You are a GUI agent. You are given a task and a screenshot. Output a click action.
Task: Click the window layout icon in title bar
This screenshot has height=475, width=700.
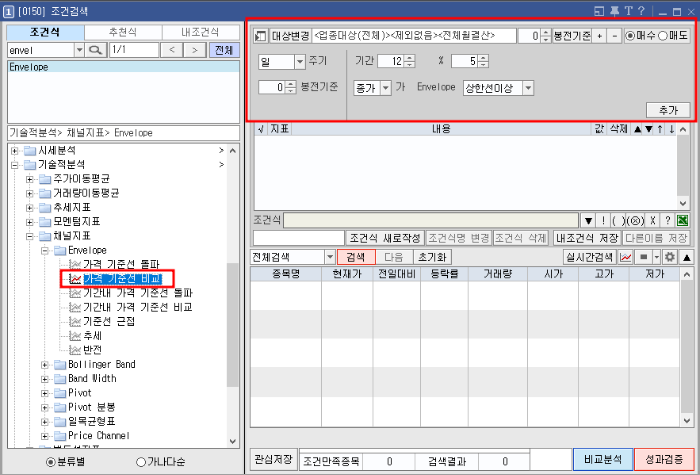599,11
